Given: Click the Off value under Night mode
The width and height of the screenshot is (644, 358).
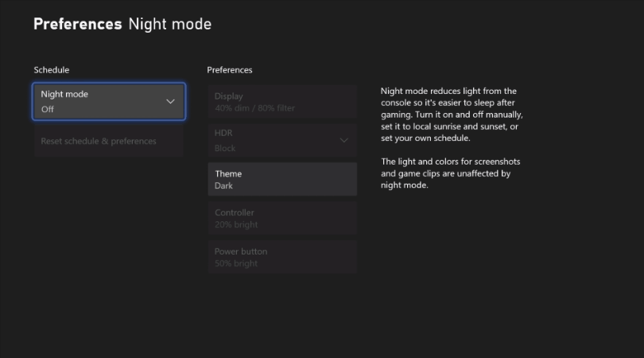Looking at the screenshot, I should (48, 109).
